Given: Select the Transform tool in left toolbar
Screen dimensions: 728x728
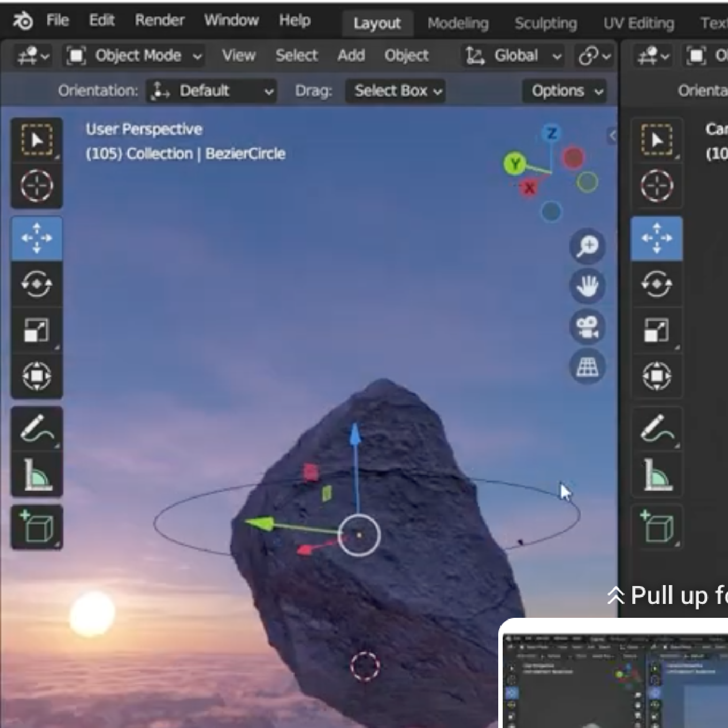Looking at the screenshot, I should coord(37,376).
